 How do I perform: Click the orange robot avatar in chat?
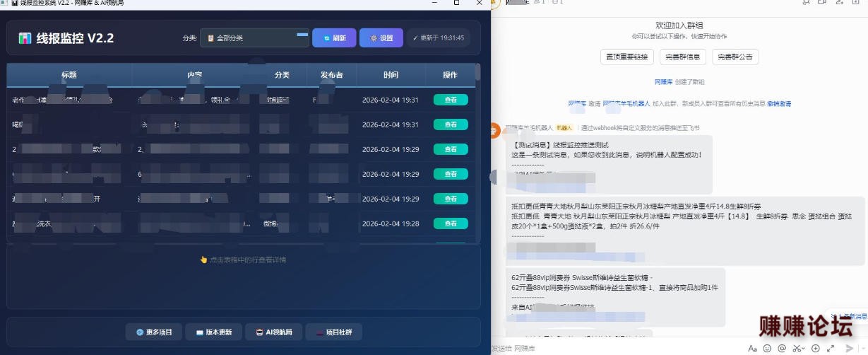click(x=495, y=129)
